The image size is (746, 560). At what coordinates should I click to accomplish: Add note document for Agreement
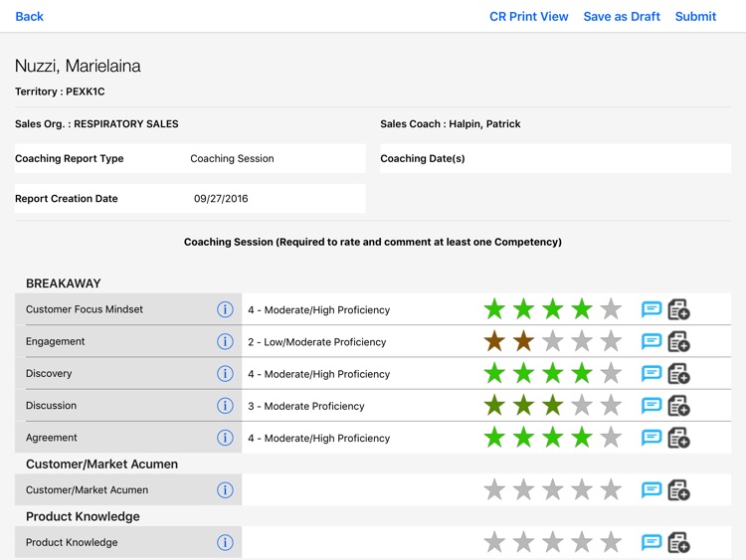click(679, 438)
